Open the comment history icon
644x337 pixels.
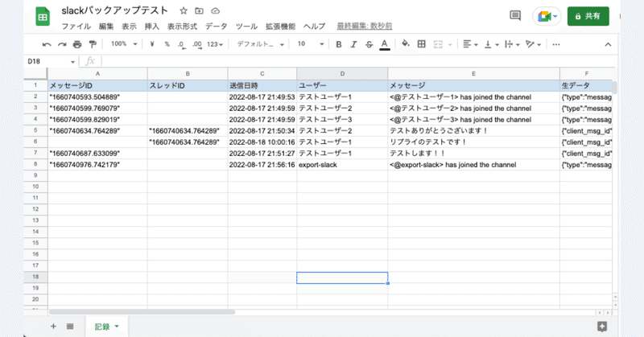tap(515, 15)
